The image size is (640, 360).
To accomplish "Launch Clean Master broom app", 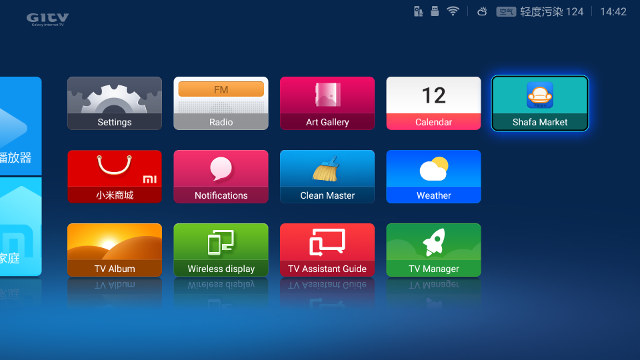I will pos(327,176).
